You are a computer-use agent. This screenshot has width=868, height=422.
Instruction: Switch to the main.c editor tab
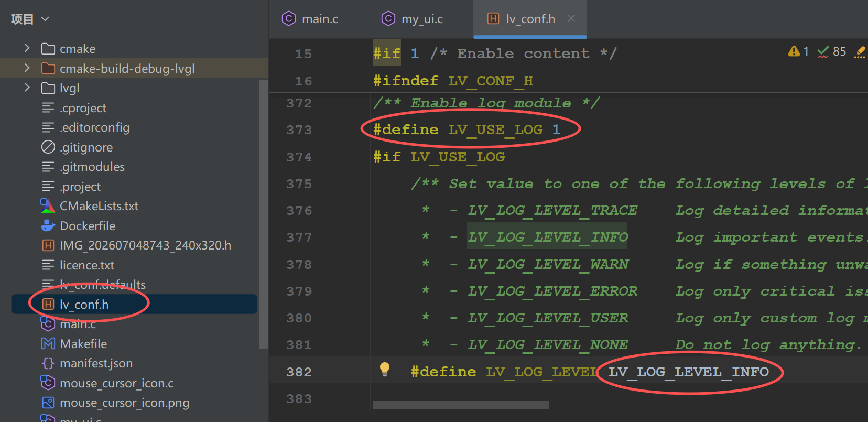320,19
